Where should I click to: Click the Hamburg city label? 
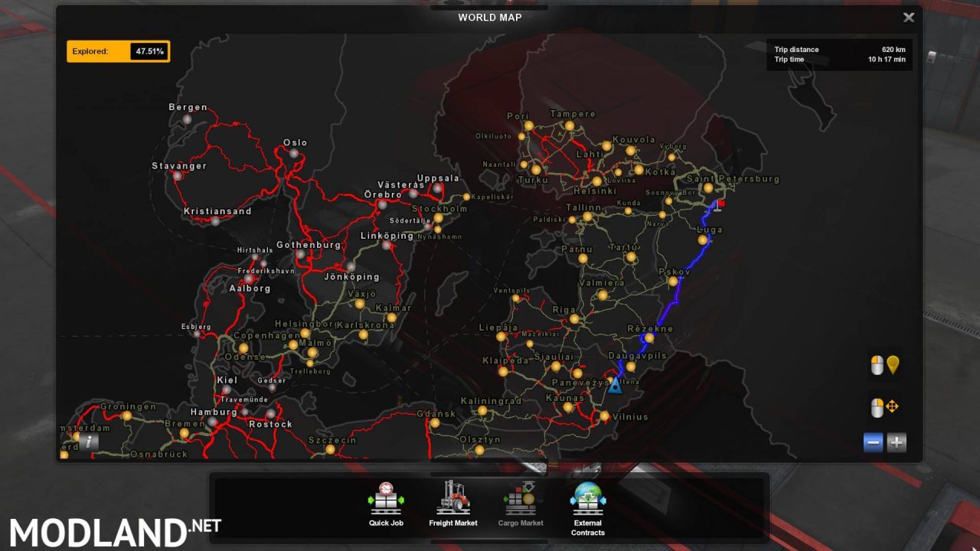(214, 412)
